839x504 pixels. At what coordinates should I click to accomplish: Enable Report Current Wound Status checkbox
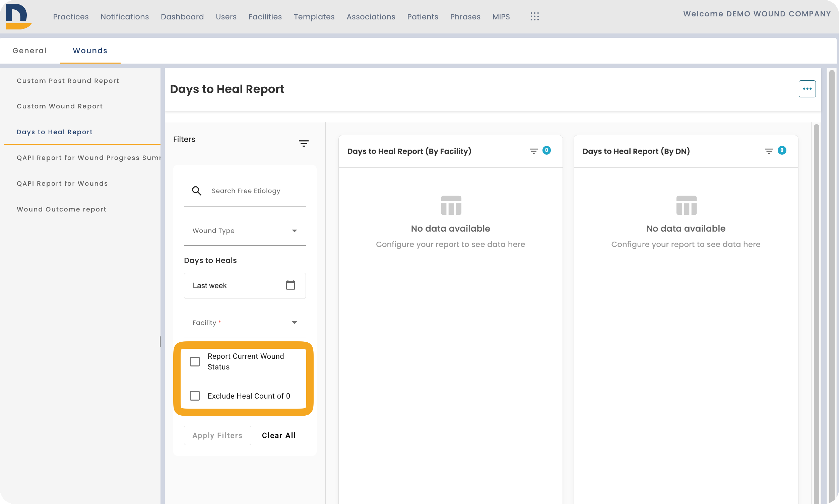pyautogui.click(x=195, y=361)
